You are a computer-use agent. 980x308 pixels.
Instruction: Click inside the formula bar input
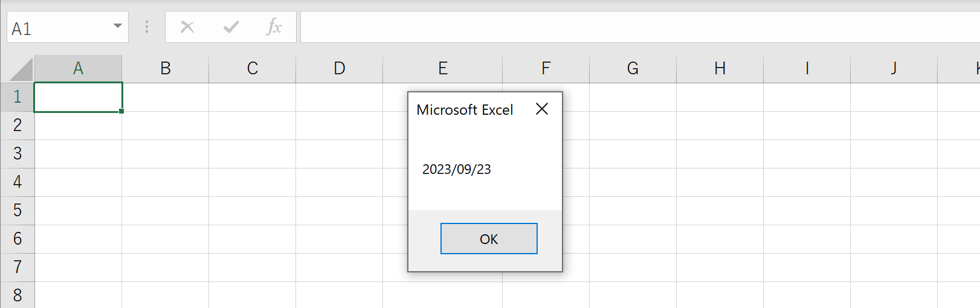(x=640, y=27)
